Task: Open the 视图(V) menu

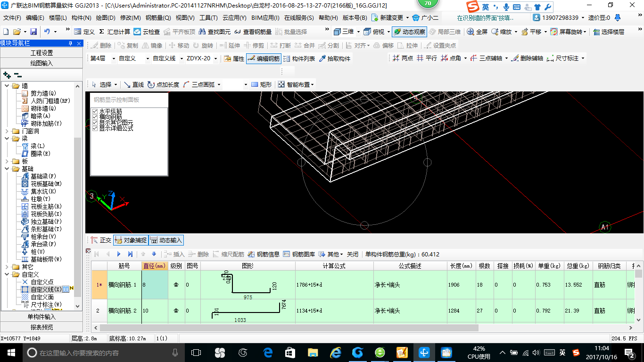Action: 185,18
